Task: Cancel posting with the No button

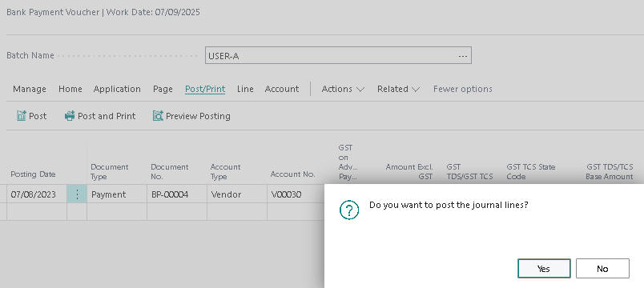Action: pos(602,268)
